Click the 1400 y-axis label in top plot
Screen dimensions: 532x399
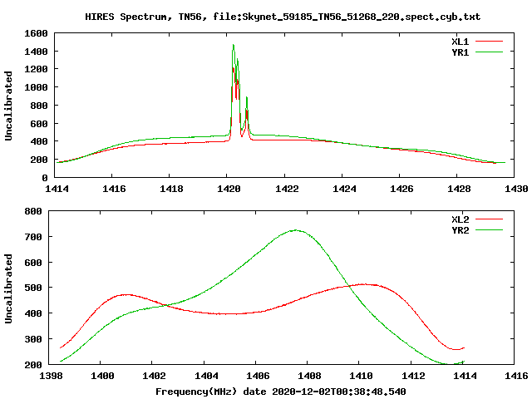[36, 52]
